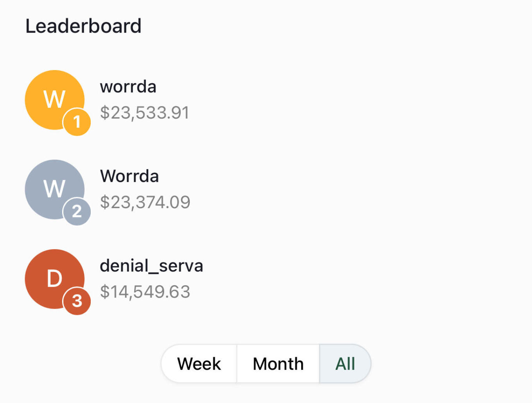Select the Month time range tab
Screen dimensions: 532x403
pos(278,364)
